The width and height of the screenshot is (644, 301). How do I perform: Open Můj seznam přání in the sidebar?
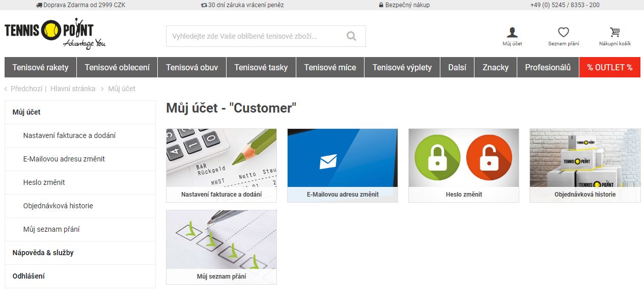pos(80,229)
